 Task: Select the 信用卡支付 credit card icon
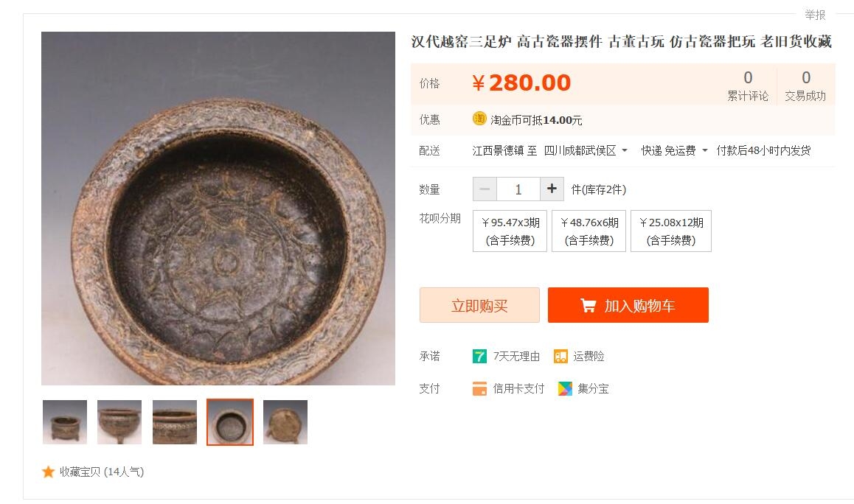click(480, 388)
